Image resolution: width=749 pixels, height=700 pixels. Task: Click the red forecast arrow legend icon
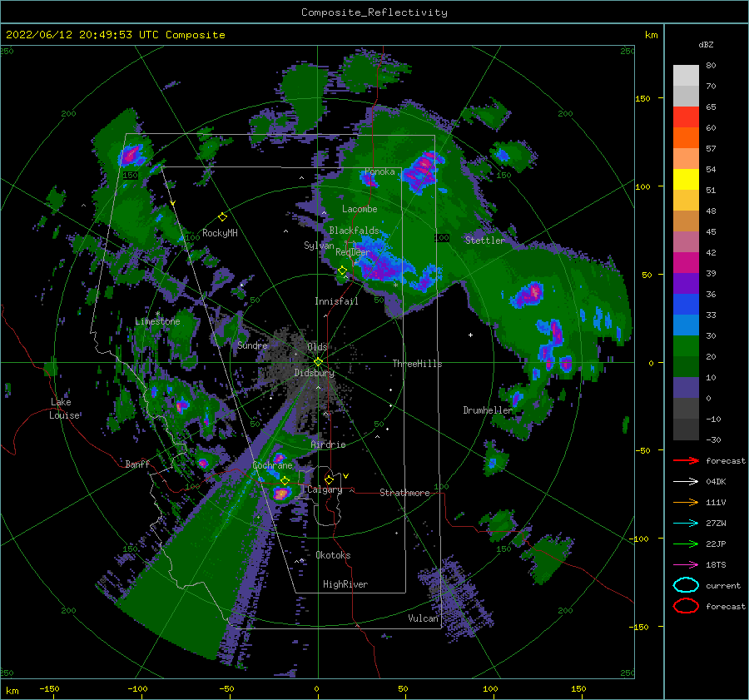(x=686, y=460)
